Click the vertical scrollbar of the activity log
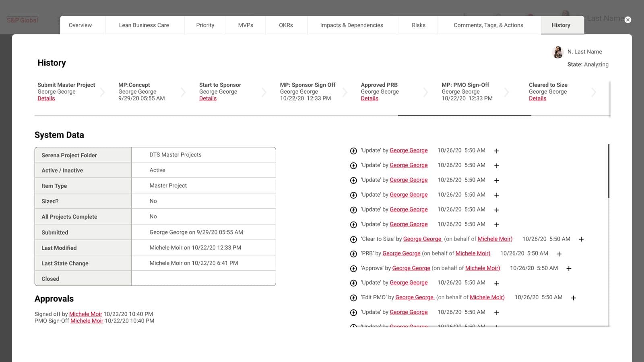Viewport: 644px width, 362px height. coord(609,171)
